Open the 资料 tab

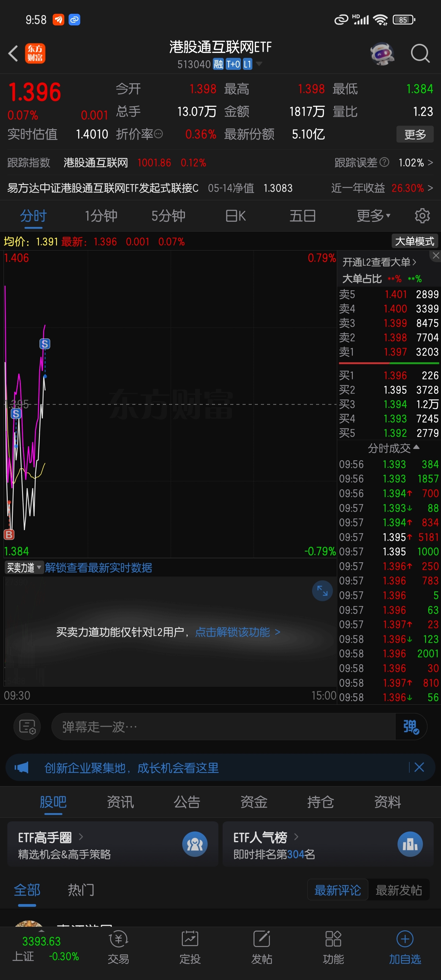(x=387, y=802)
